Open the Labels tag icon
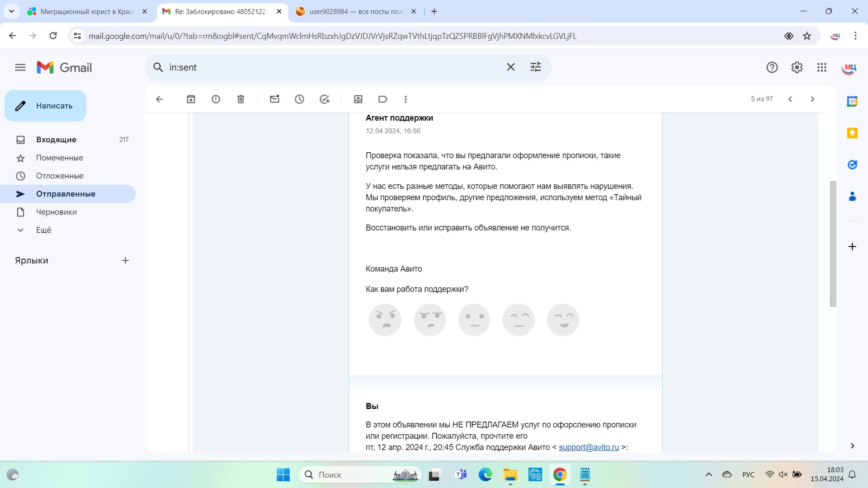The image size is (868, 488). [383, 99]
